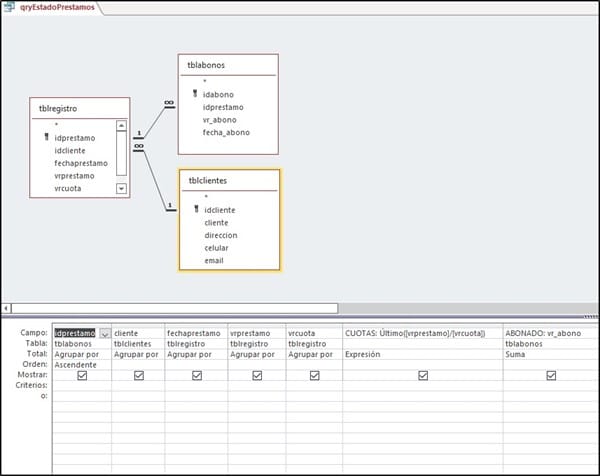Click the Criterios cell under fechaprestamo

196,387
